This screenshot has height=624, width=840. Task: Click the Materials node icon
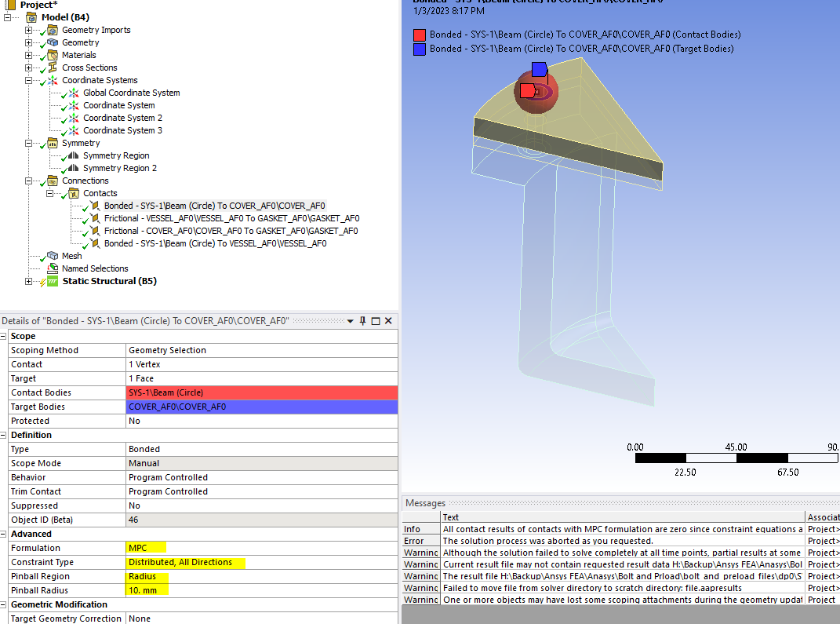click(x=53, y=55)
